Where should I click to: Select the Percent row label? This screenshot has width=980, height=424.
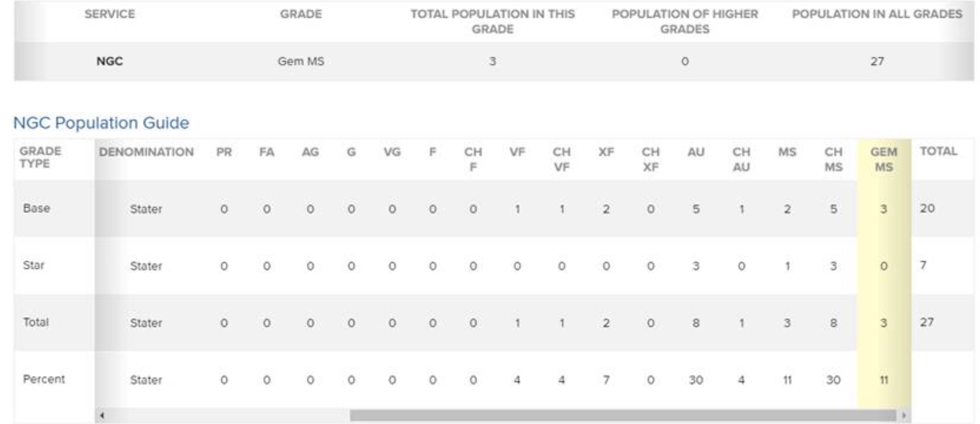(44, 379)
